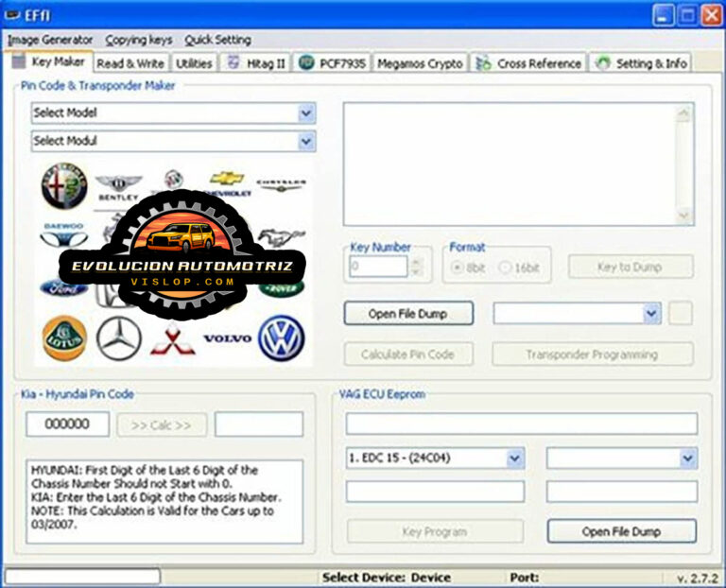The height and width of the screenshot is (588, 726).
Task: Select the Volkswagen brand logo
Action: click(282, 337)
